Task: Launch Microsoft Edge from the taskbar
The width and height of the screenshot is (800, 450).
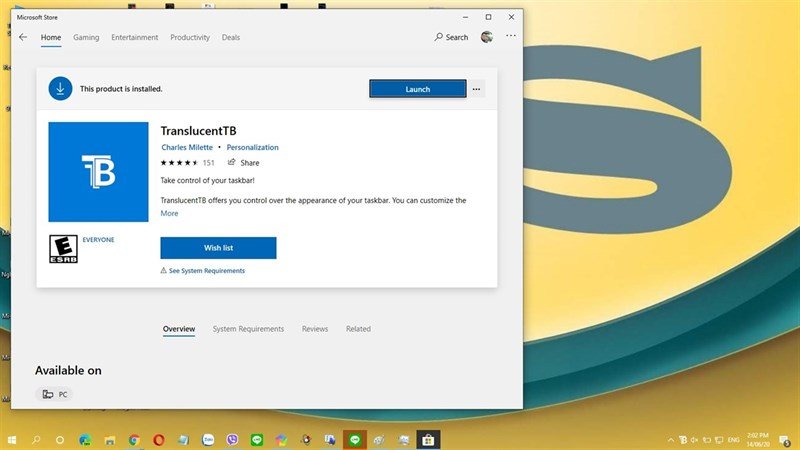Action: click(85, 440)
